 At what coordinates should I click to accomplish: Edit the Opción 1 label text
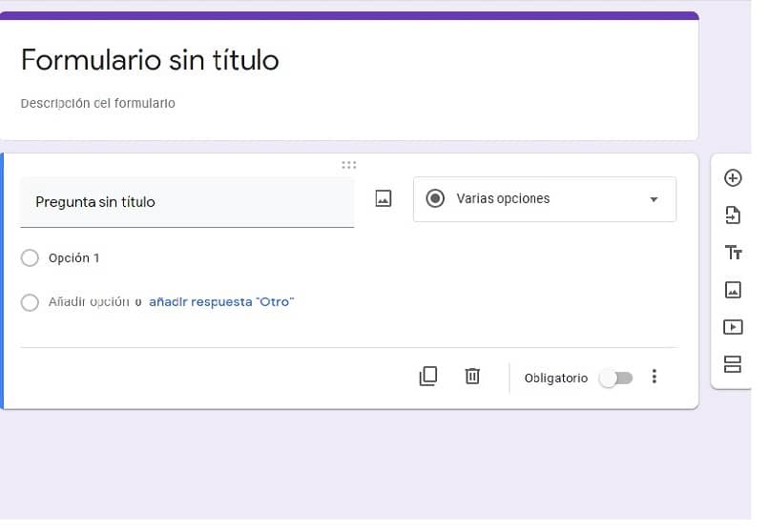[73, 258]
